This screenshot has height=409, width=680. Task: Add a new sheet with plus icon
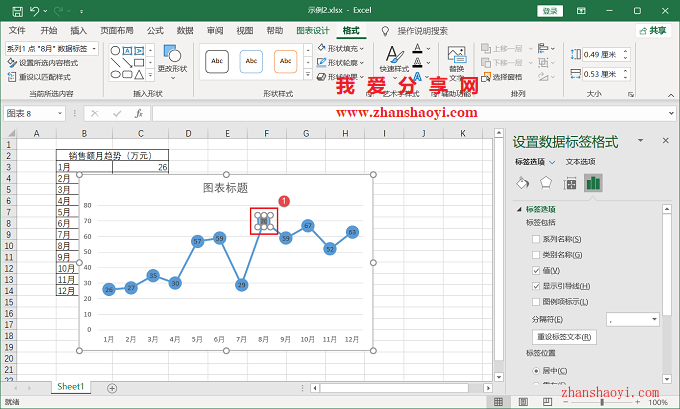coord(112,388)
